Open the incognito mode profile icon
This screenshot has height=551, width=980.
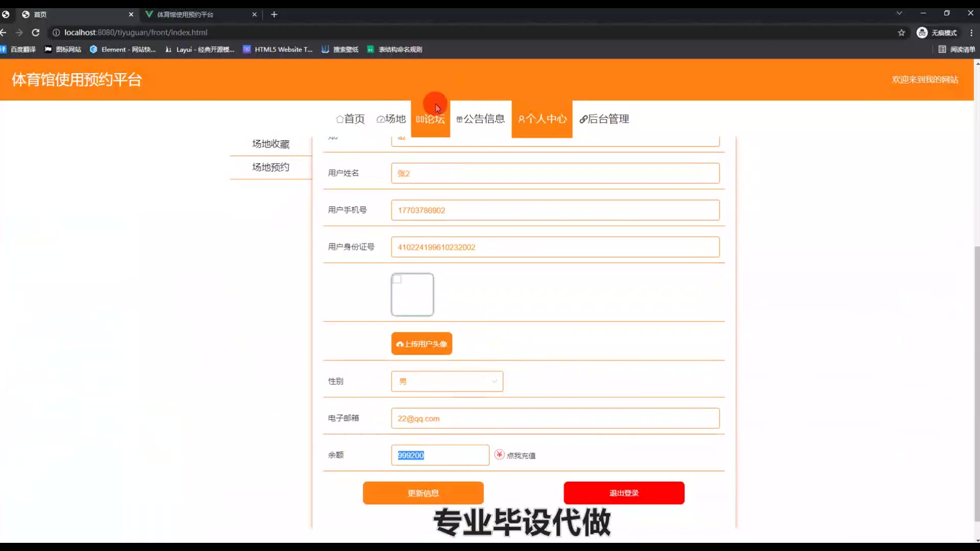click(x=922, y=33)
